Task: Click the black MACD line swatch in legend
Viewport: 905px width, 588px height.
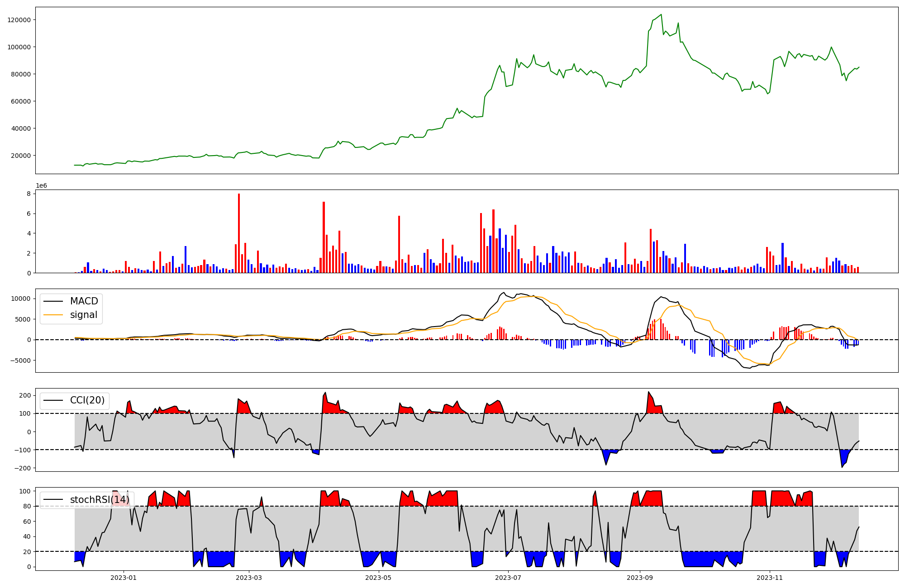Action: [53, 301]
